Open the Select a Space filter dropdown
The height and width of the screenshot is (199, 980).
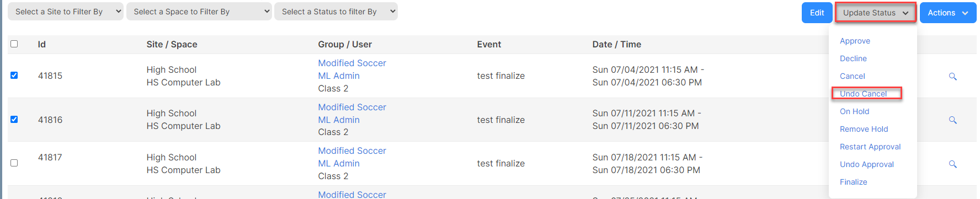[x=199, y=12]
